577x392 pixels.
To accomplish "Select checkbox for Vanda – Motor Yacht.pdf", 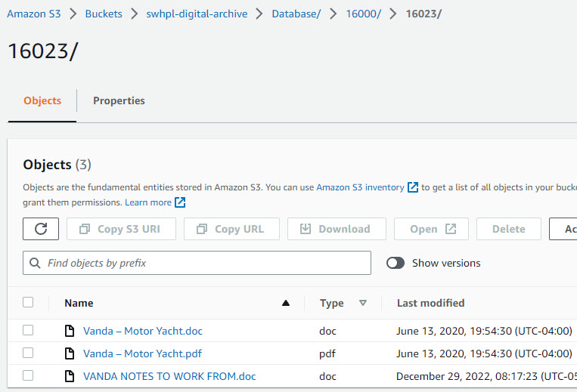I will (x=28, y=353).
